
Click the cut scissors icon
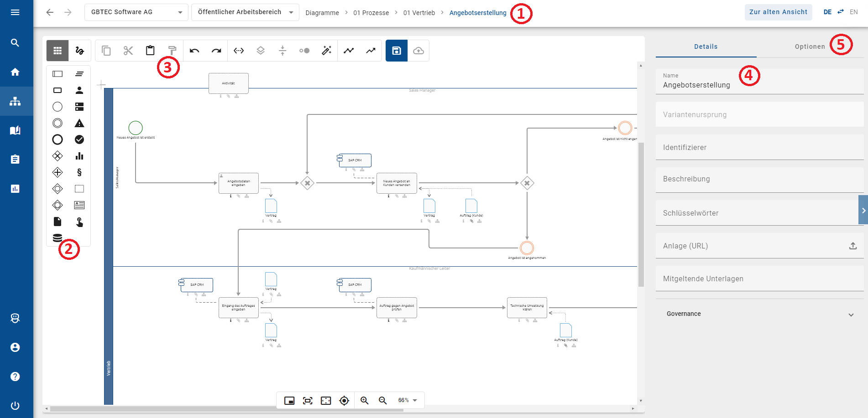point(128,51)
